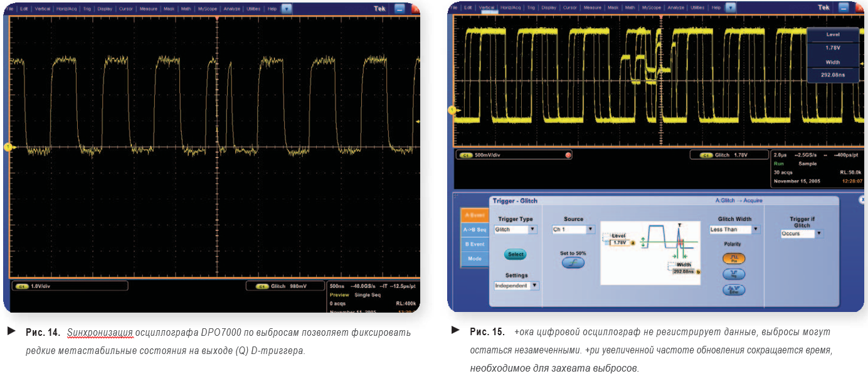Select Either polarity button
The width and height of the screenshot is (868, 376).
[x=734, y=289]
